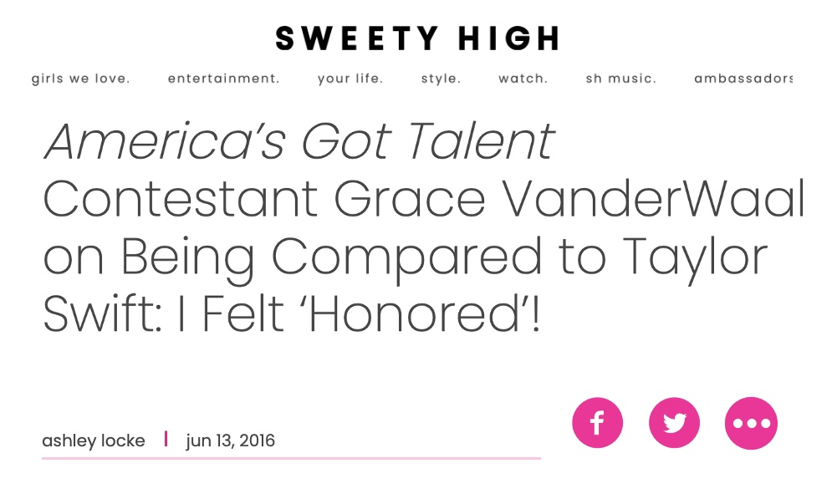Click the jun 13, 2016 publish date

tap(230, 440)
